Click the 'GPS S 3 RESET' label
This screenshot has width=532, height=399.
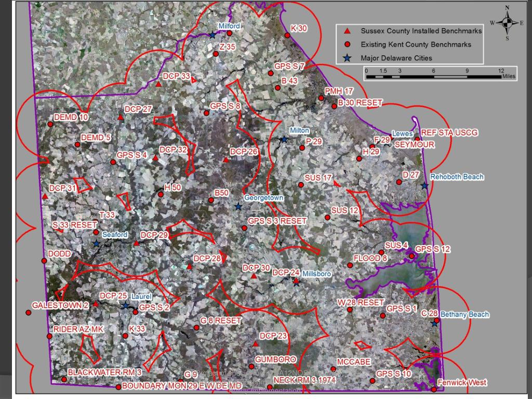click(277, 221)
